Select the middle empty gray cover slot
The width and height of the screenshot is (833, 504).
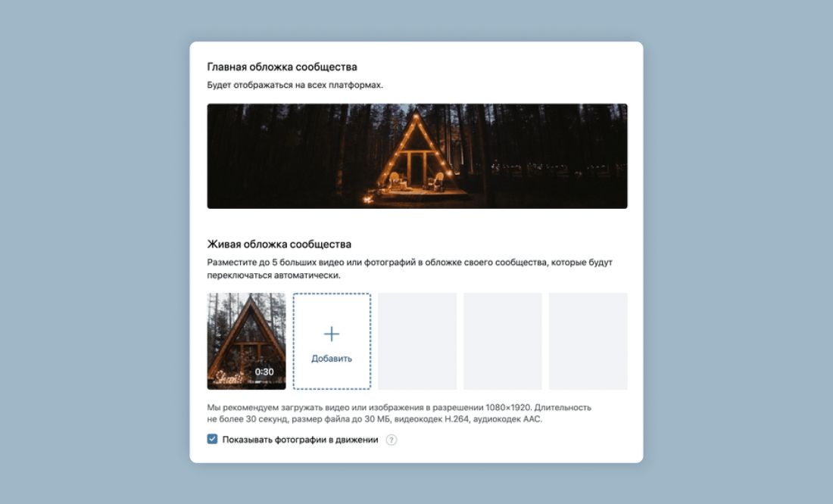tap(503, 341)
